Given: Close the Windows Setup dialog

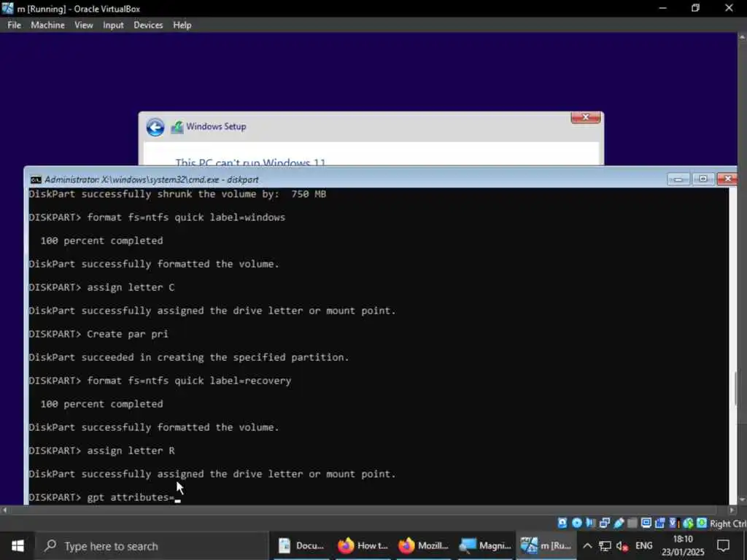Looking at the screenshot, I should tap(586, 117).
